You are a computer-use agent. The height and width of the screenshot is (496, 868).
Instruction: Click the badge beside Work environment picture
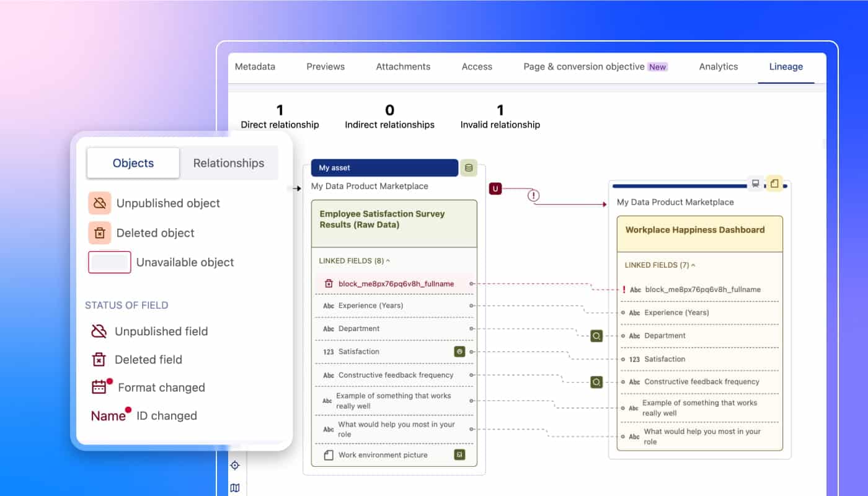[x=459, y=455]
